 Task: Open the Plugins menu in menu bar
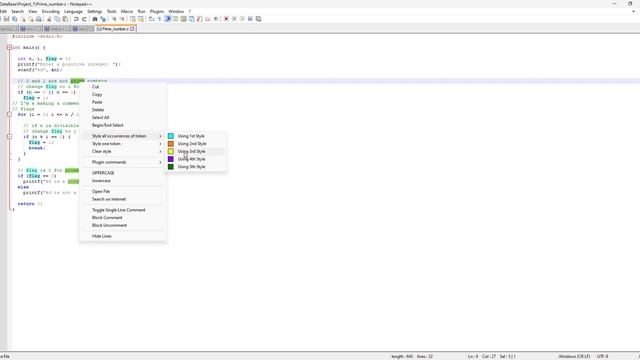click(157, 11)
